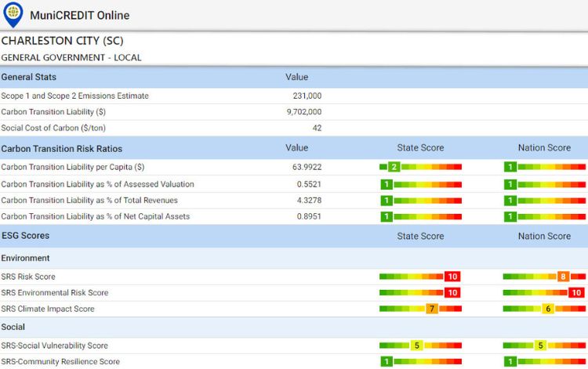The width and height of the screenshot is (588, 369).
Task: Click the social cost value 42
Action: point(317,128)
